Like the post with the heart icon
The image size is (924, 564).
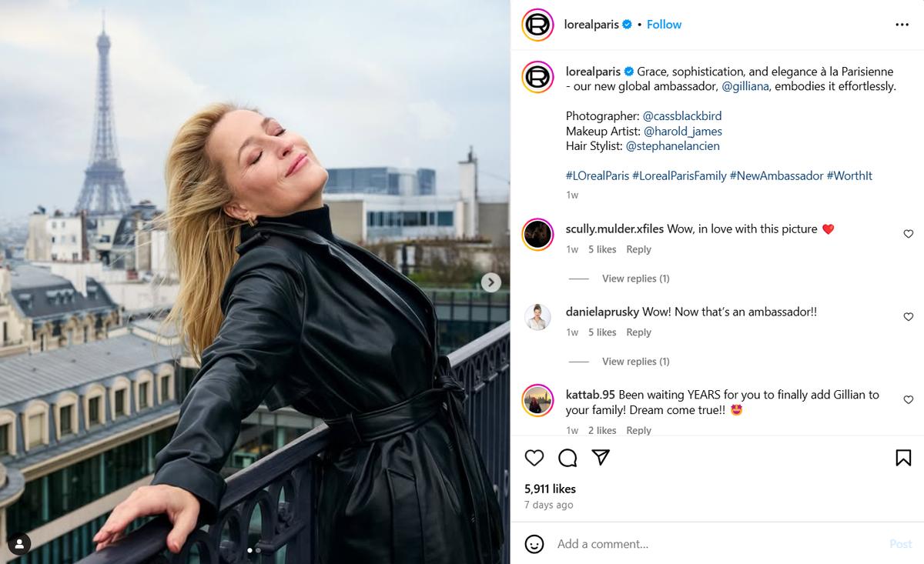pos(534,458)
